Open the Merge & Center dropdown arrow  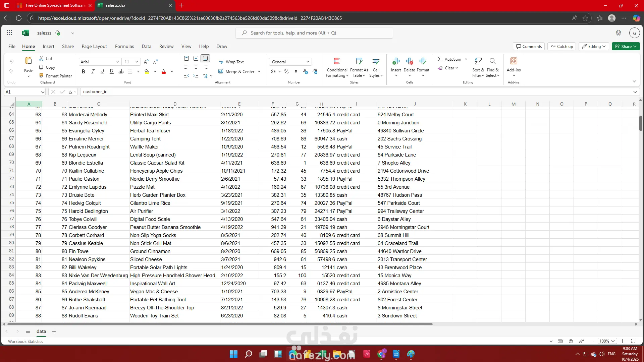tap(259, 71)
